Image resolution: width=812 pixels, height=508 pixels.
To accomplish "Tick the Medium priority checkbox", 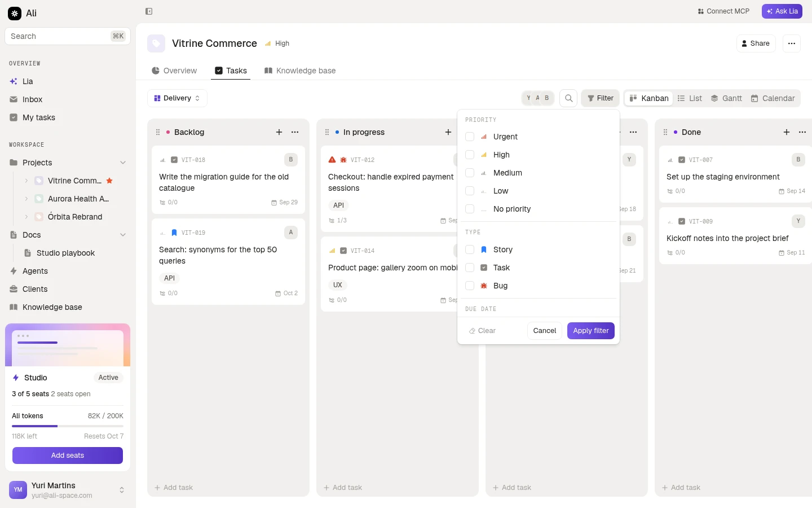I will [470, 173].
